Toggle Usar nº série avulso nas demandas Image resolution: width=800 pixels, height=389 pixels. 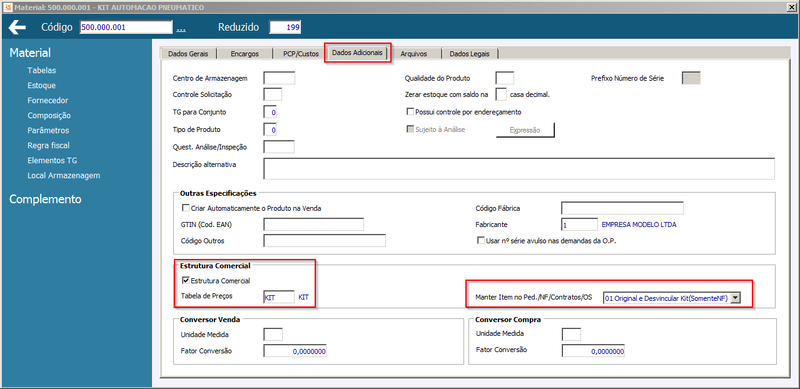coord(480,240)
